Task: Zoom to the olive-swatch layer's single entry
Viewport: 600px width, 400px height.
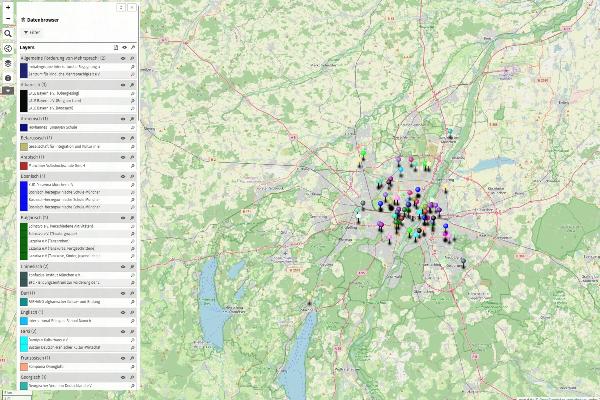Action: 132,147
